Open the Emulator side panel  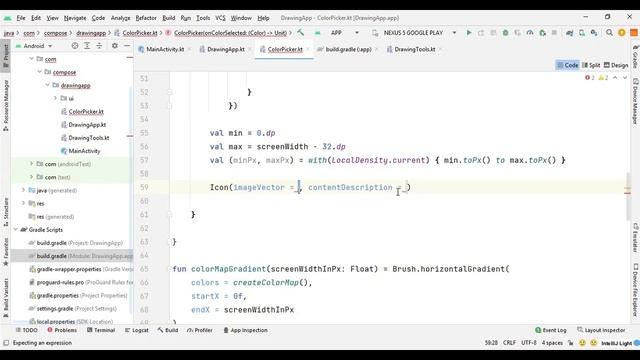coord(635,238)
